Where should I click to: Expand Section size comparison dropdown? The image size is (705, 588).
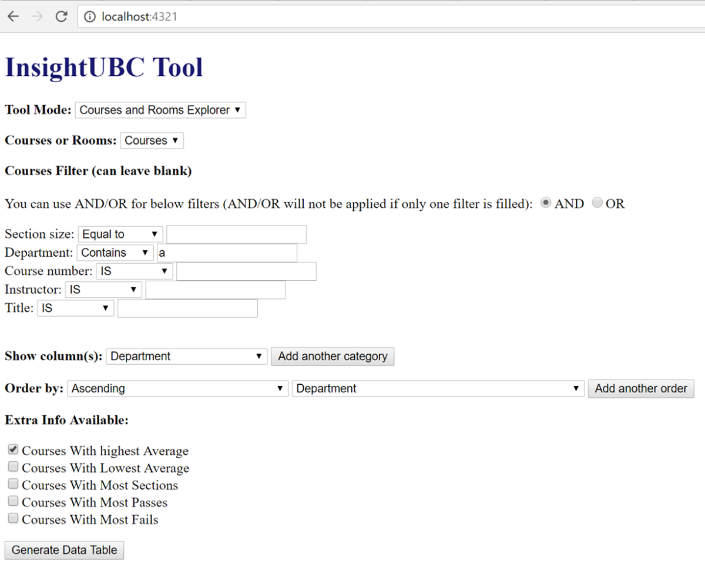tap(120, 234)
